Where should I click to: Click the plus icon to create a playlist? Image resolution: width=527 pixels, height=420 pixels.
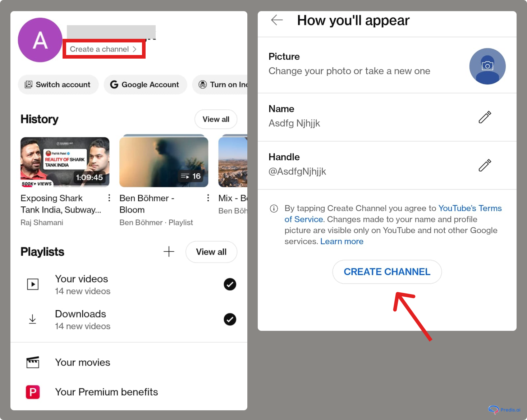(169, 252)
